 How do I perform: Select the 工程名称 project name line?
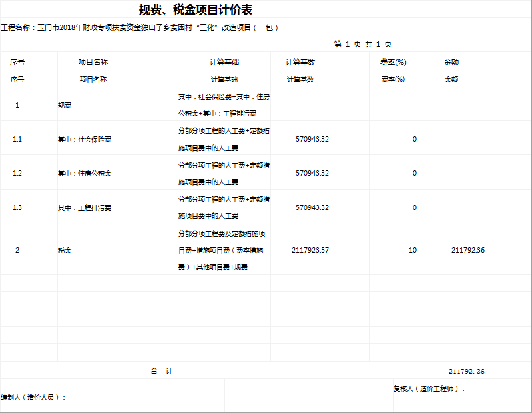click(x=140, y=28)
